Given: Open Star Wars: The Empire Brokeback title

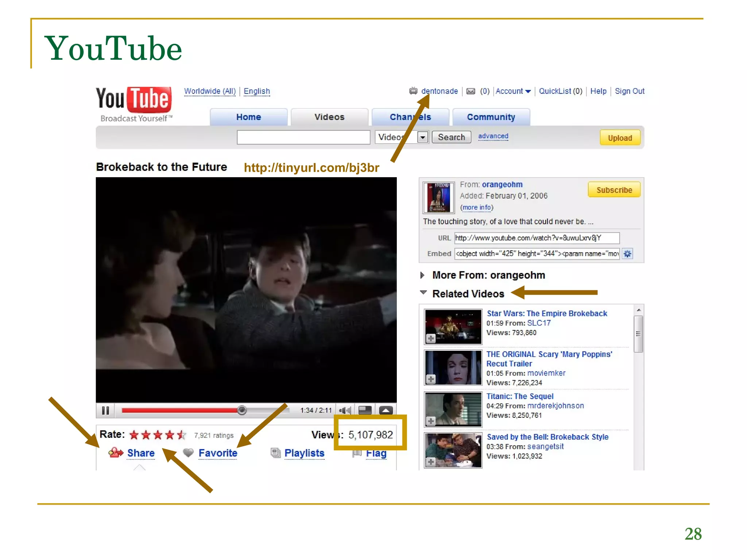Looking at the screenshot, I should (547, 314).
